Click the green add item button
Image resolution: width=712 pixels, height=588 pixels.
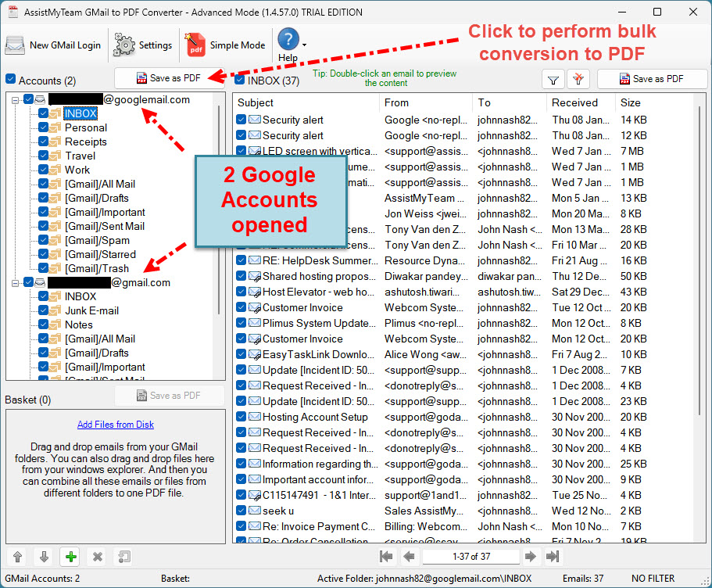[71, 557]
